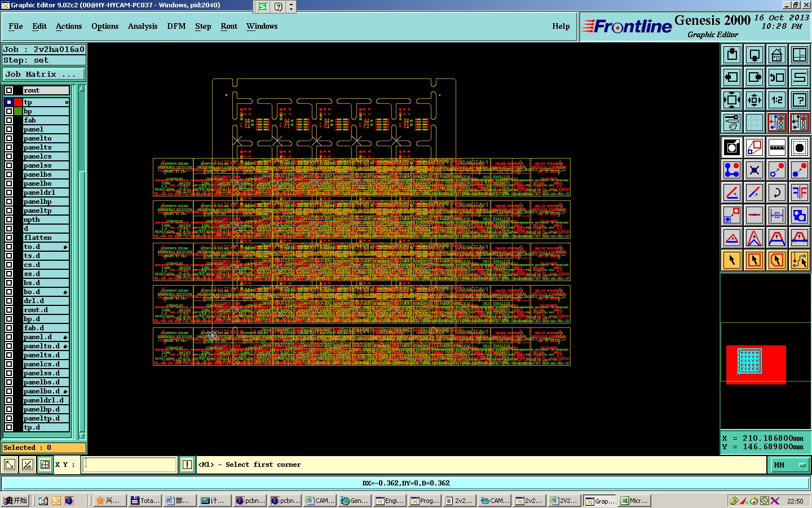Click the 1:2 zoom scale icon
Image resolution: width=812 pixels, height=508 pixels.
click(x=777, y=100)
